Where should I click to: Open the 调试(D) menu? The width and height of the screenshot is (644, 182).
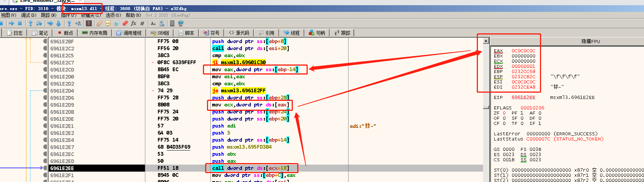[29, 15]
